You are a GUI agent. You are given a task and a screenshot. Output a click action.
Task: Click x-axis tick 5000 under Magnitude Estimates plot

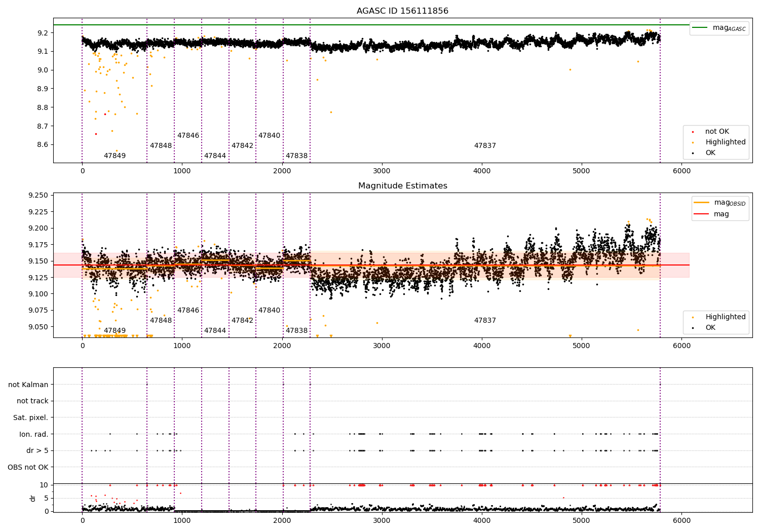tap(582, 346)
